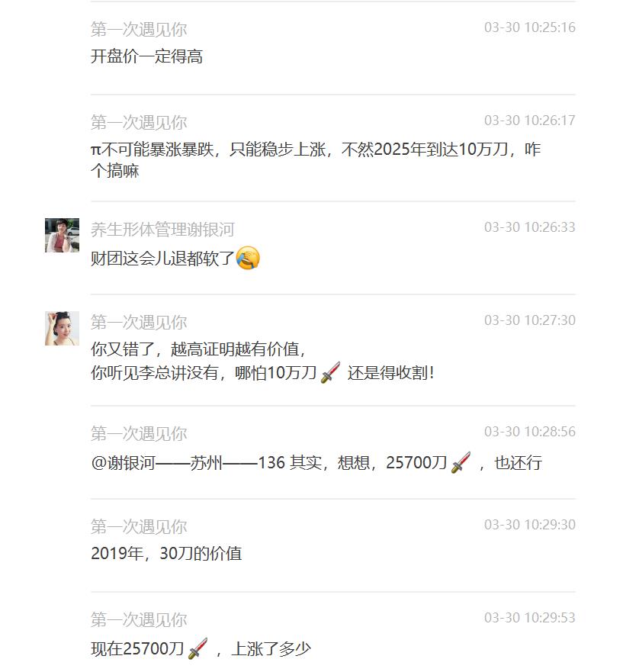This screenshot has width=623, height=672.
Task: Select the message starting π不可能暴涨暴跌
Action: [316, 160]
